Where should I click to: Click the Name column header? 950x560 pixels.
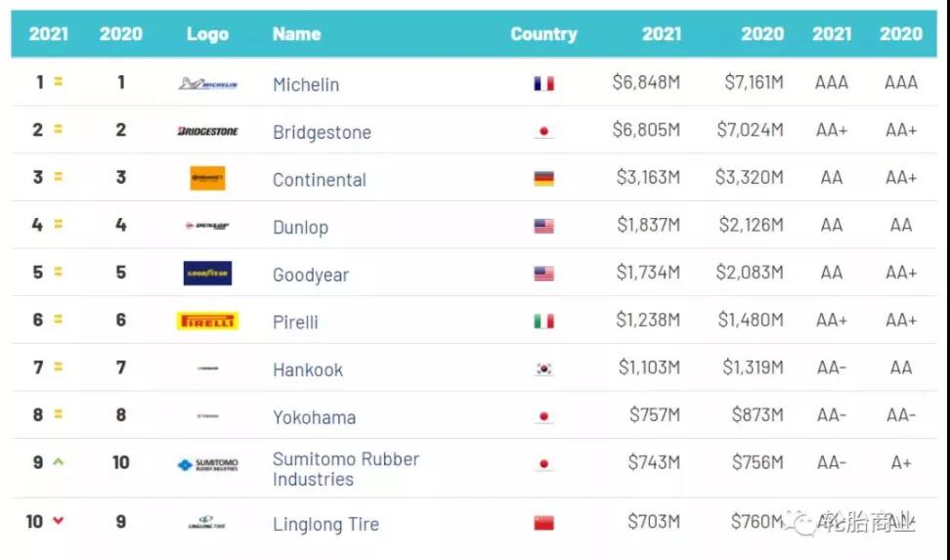point(296,34)
